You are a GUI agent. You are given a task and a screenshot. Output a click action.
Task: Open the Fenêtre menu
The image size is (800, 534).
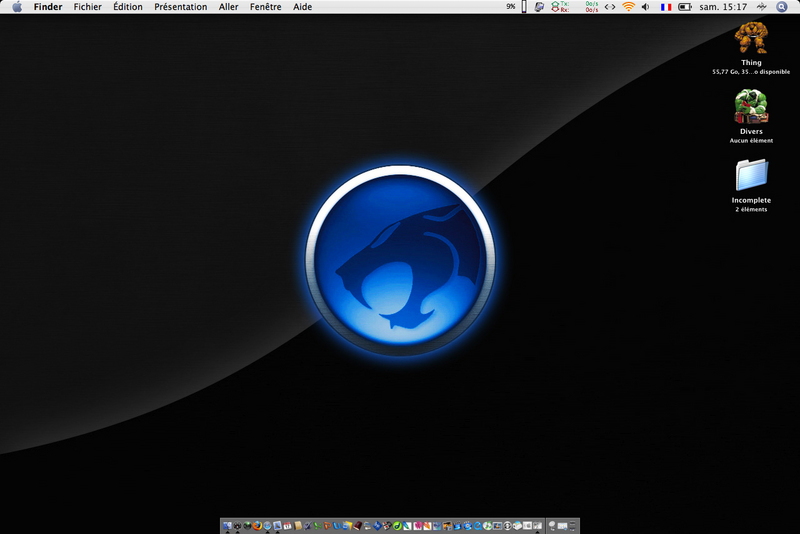point(265,7)
